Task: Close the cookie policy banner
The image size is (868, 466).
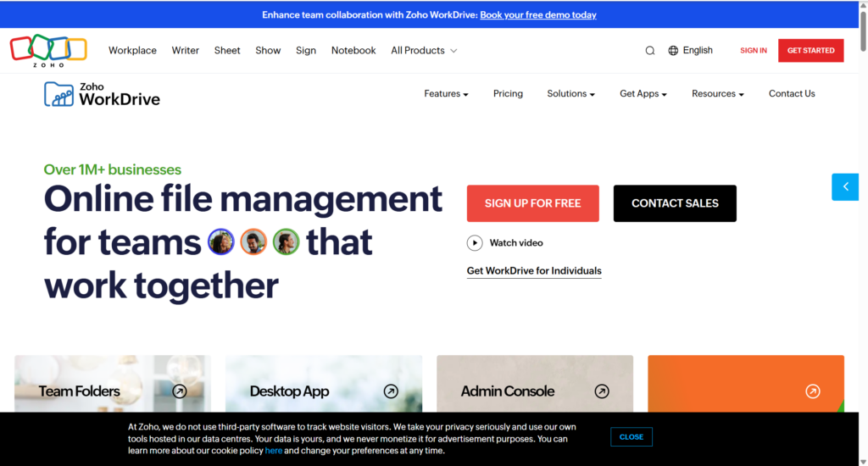Action: coord(631,437)
